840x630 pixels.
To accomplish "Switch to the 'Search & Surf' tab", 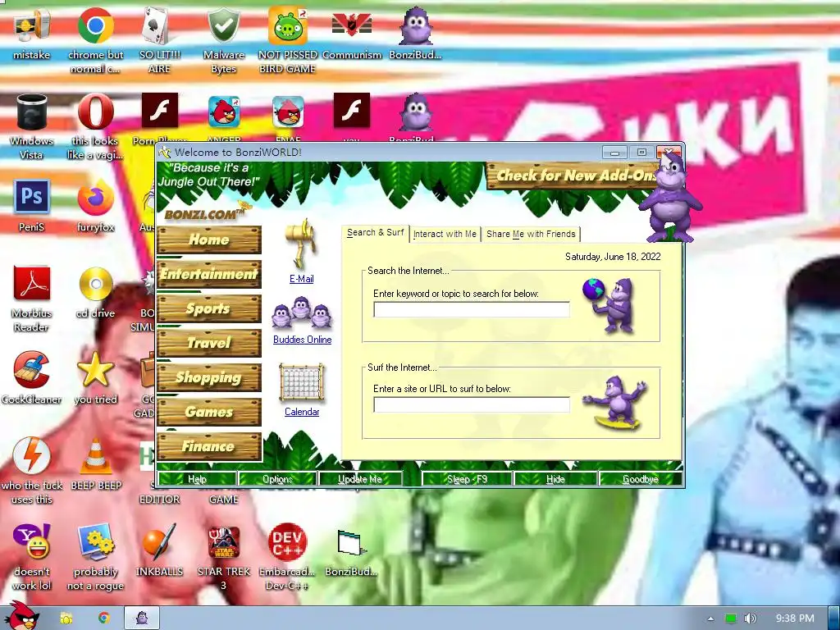I will (375, 233).
